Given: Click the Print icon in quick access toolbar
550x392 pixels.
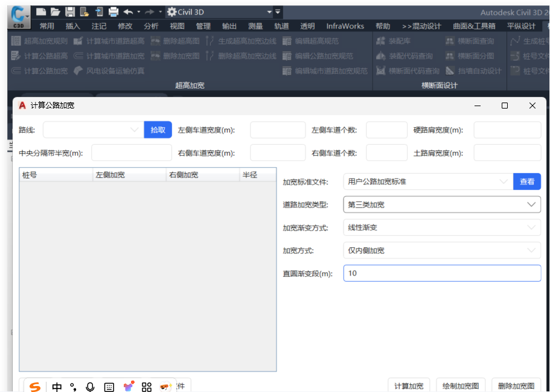Looking at the screenshot, I should pyautogui.click(x=114, y=12).
